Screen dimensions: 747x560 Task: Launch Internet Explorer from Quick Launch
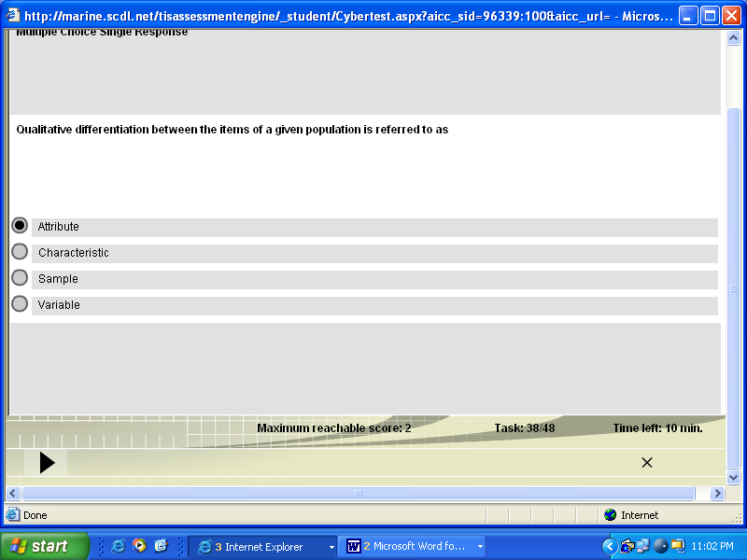coord(118,546)
